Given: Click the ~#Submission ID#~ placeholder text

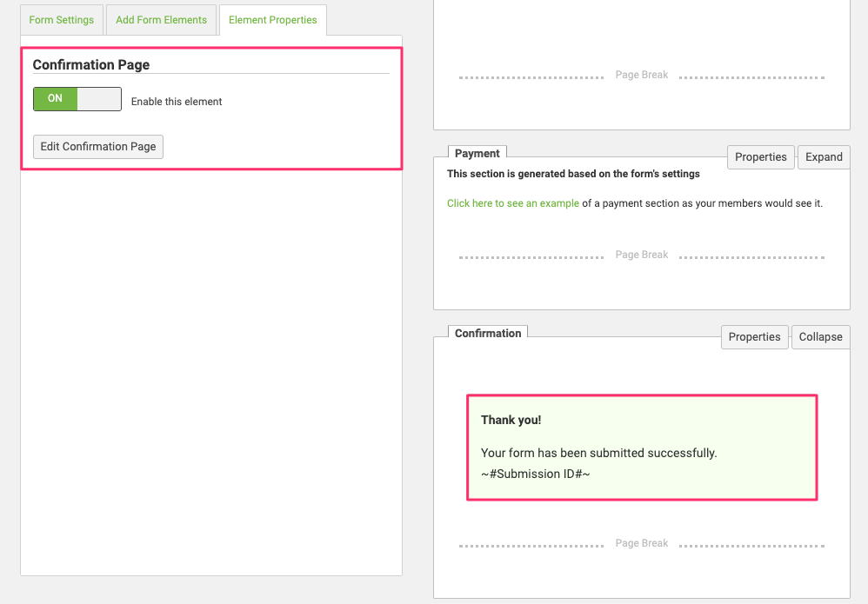Looking at the screenshot, I should (536, 475).
